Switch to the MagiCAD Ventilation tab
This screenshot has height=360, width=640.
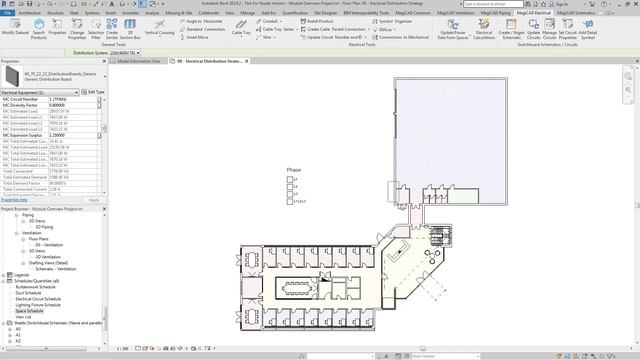pos(456,13)
